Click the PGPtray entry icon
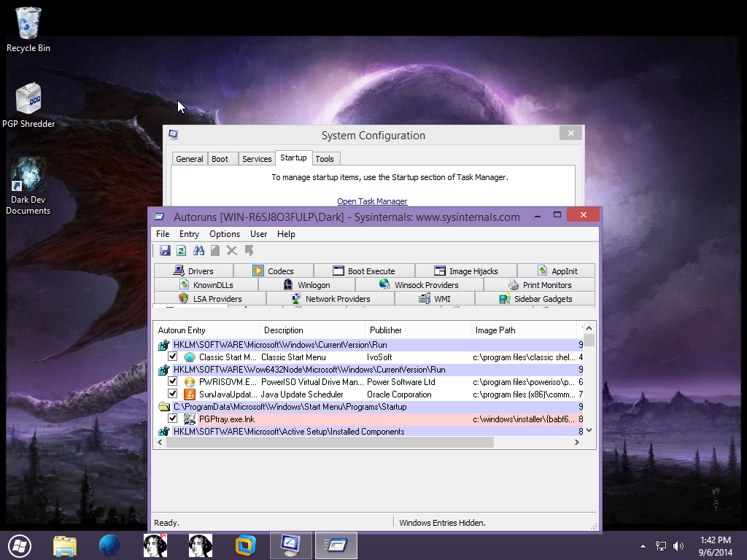The height and width of the screenshot is (560, 747). pyautogui.click(x=190, y=419)
